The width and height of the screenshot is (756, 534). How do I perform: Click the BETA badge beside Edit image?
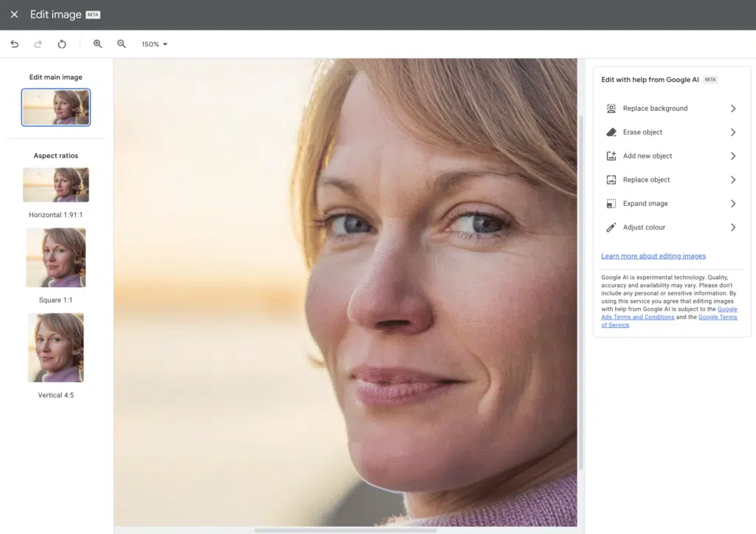[93, 15]
